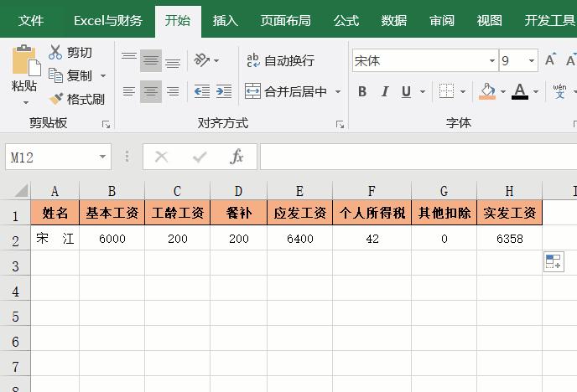The height and width of the screenshot is (392, 577).
Task: Switch to 公式 tab
Action: (346, 21)
